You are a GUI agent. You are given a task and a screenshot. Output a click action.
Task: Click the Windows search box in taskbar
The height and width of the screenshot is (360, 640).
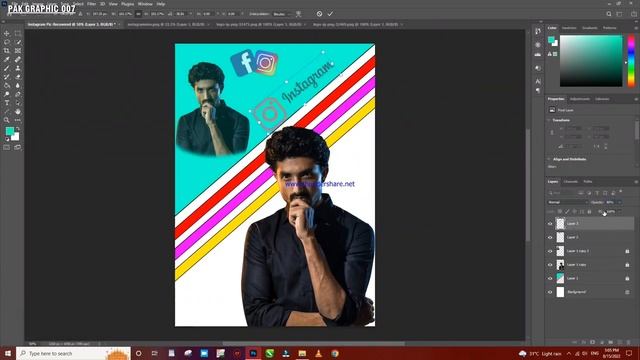tap(73, 353)
